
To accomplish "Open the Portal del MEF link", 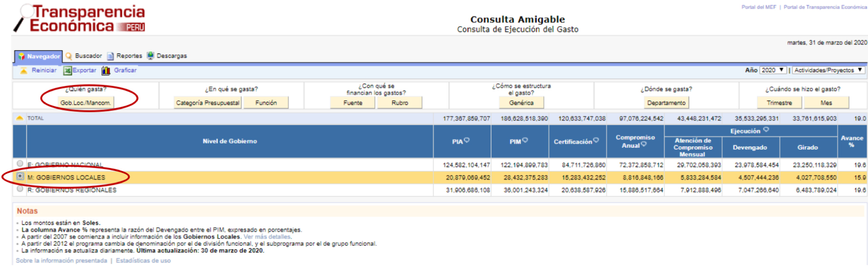I will point(758,7).
